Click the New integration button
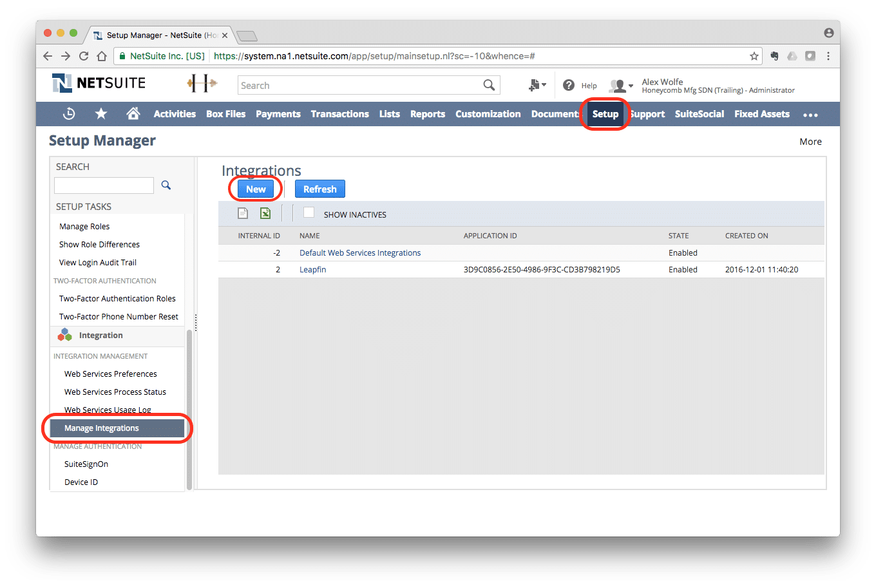Image resolution: width=876 pixels, height=588 pixels. [x=256, y=189]
